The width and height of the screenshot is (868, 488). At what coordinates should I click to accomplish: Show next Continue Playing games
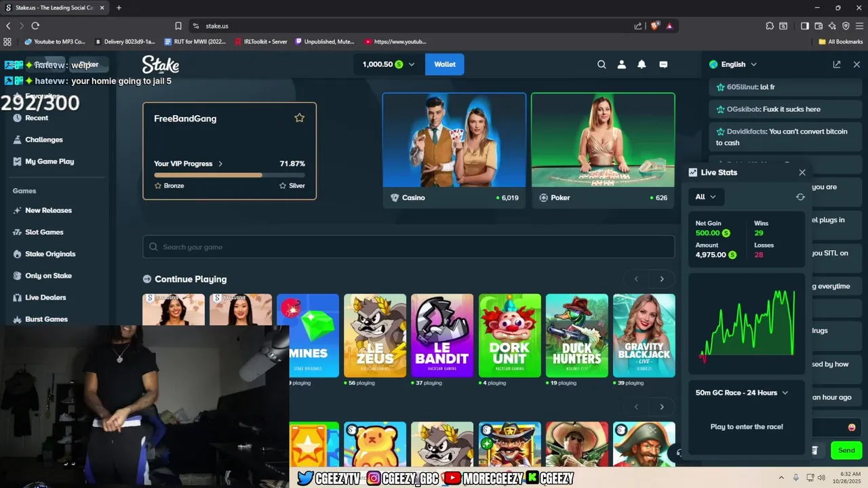[x=662, y=279]
